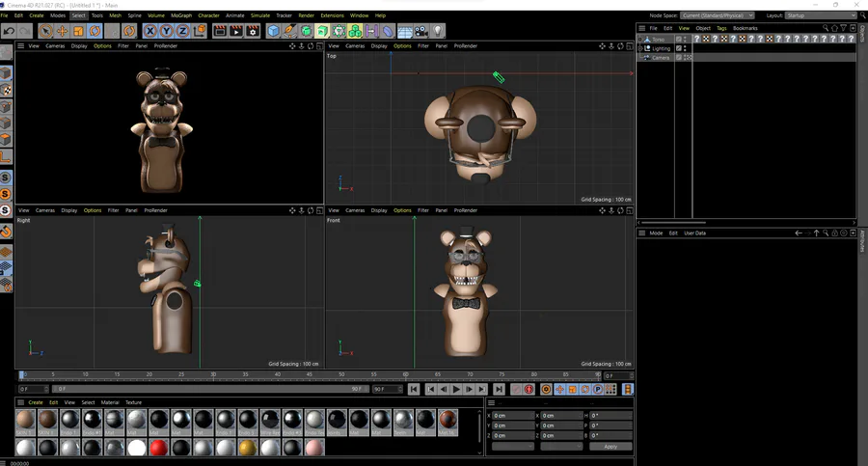Open the Simulate menu

(260, 15)
